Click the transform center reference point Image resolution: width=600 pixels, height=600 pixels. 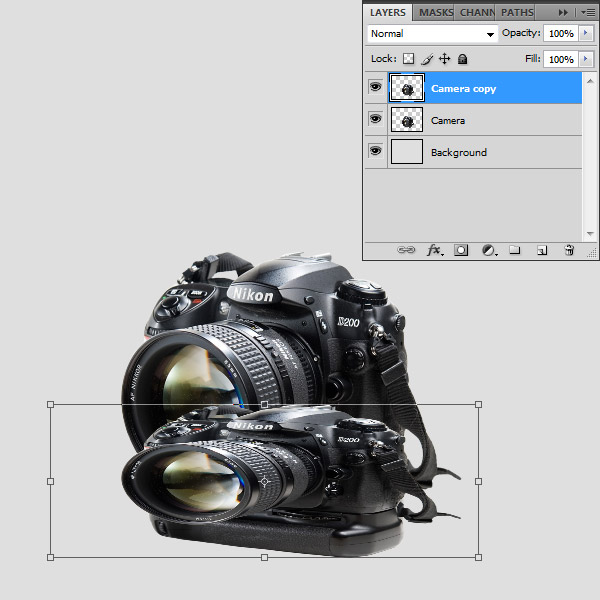[x=264, y=481]
